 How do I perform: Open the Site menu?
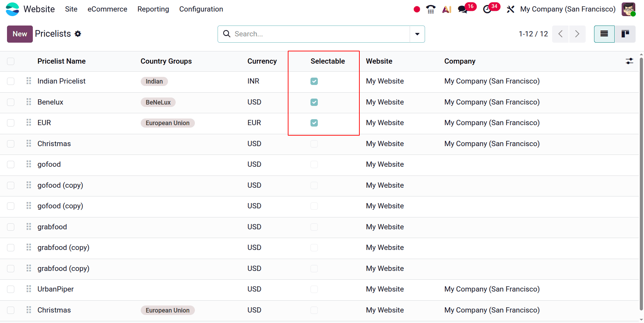(x=71, y=9)
